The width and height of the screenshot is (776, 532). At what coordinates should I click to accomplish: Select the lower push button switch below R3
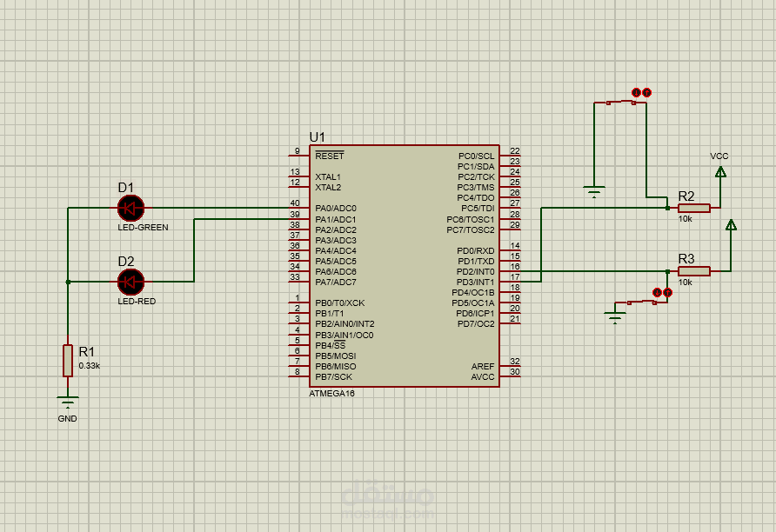point(642,302)
